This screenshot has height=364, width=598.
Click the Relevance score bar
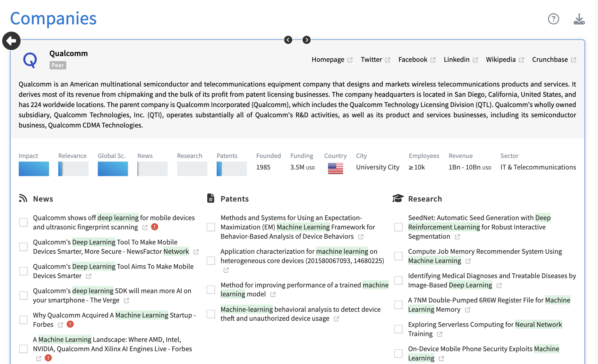(73, 169)
